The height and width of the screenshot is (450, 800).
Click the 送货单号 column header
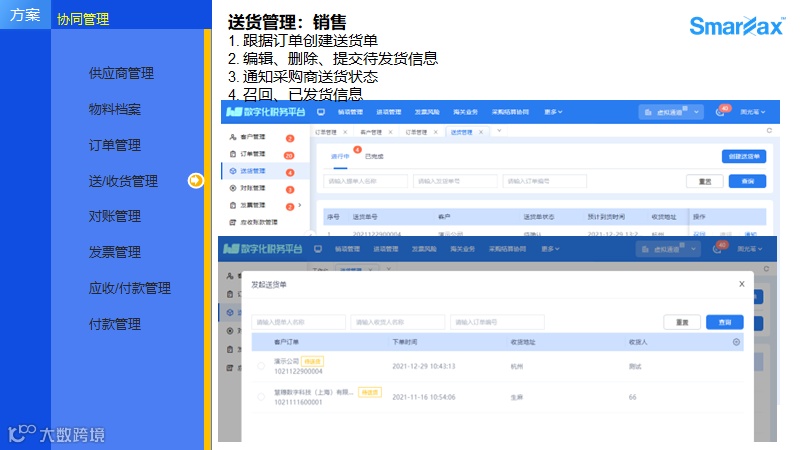point(365,217)
